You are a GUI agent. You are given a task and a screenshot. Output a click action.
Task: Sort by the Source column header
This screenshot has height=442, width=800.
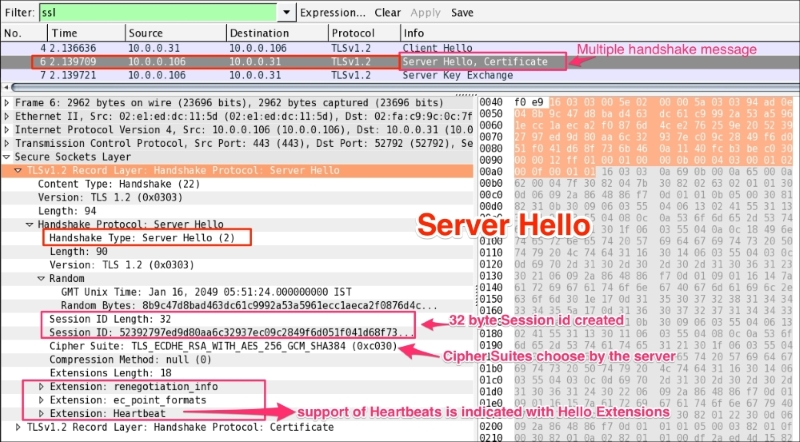pyautogui.click(x=176, y=33)
